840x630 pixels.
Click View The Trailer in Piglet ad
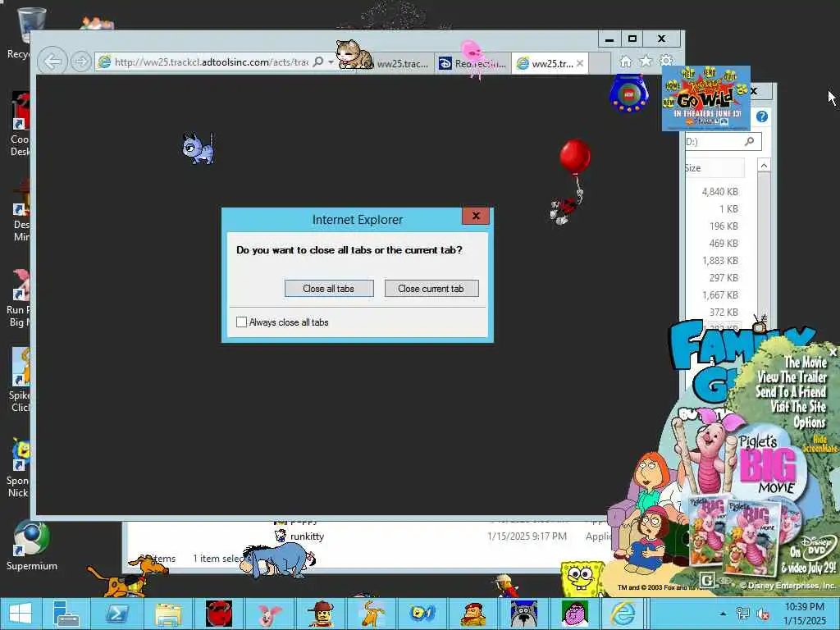[792, 377]
